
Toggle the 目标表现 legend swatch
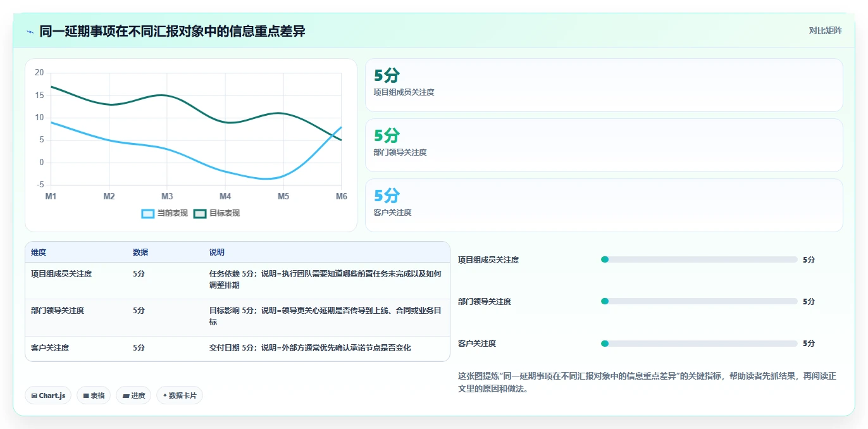point(200,213)
